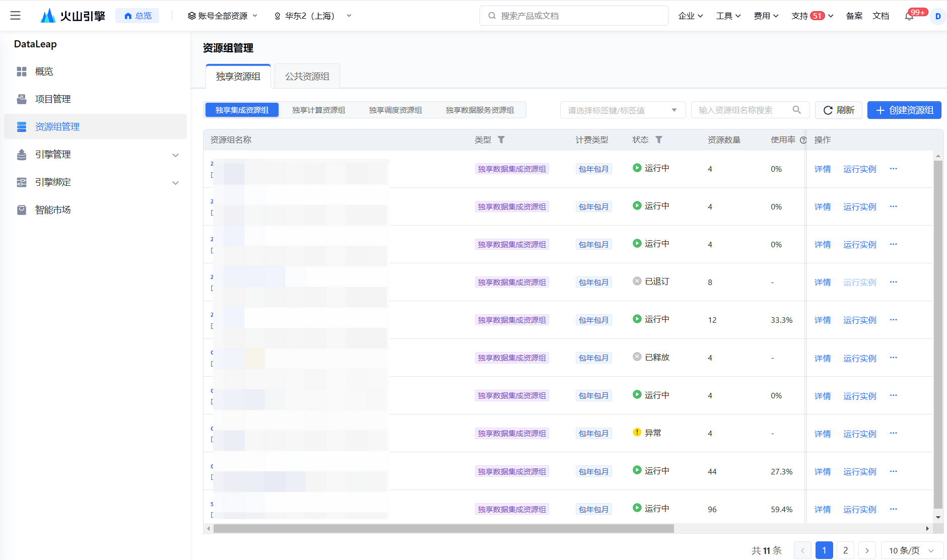Click the 创建资源组 button
This screenshot has height=560, width=947.
pyautogui.click(x=904, y=110)
